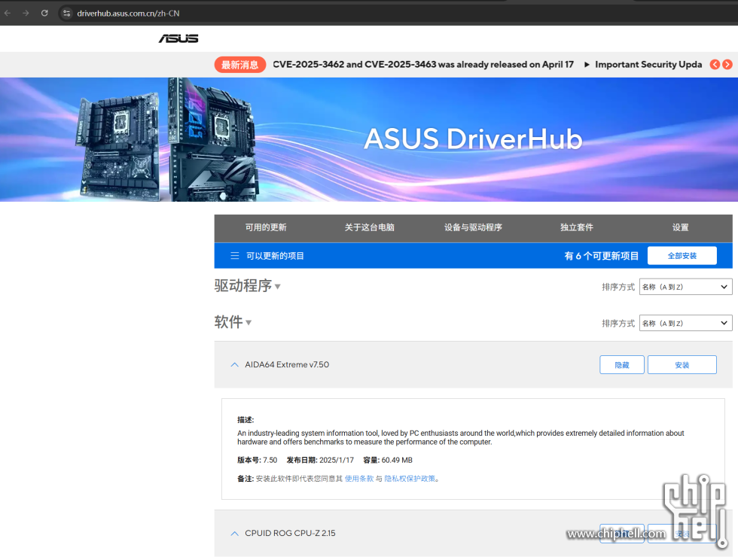
Task: Click the AIDA64 Extreme v7.50 title
Action: (x=287, y=365)
